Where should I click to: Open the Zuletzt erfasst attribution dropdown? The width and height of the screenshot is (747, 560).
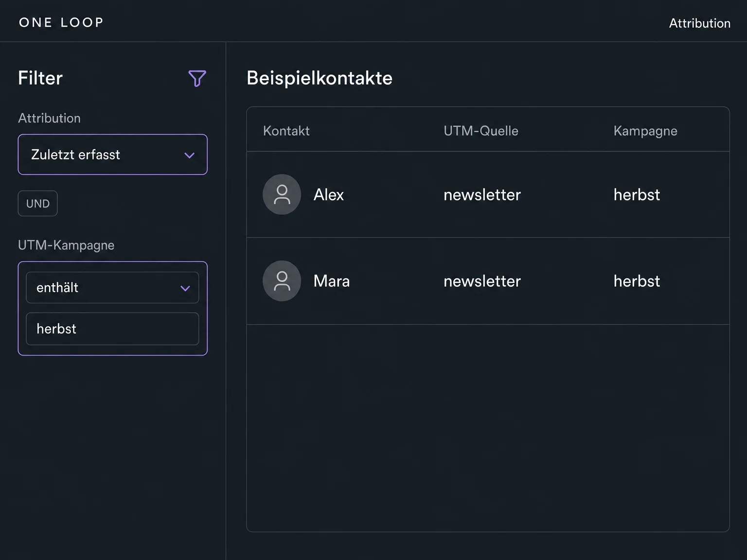pos(113,155)
